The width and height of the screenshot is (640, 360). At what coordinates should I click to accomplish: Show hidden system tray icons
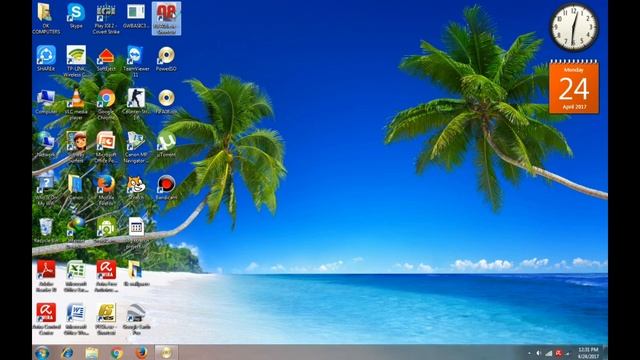(x=530, y=353)
